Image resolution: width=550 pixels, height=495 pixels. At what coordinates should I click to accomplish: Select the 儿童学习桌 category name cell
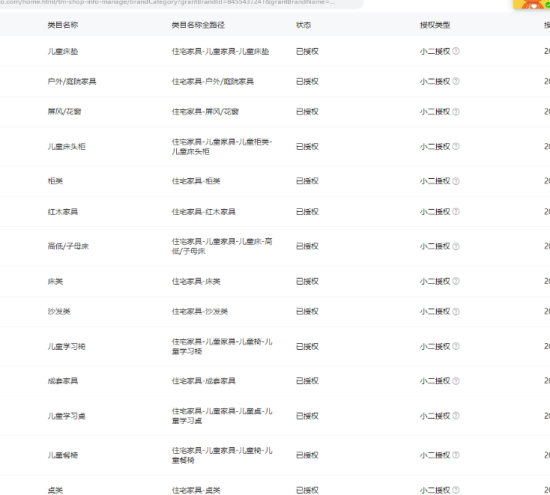[67, 416]
